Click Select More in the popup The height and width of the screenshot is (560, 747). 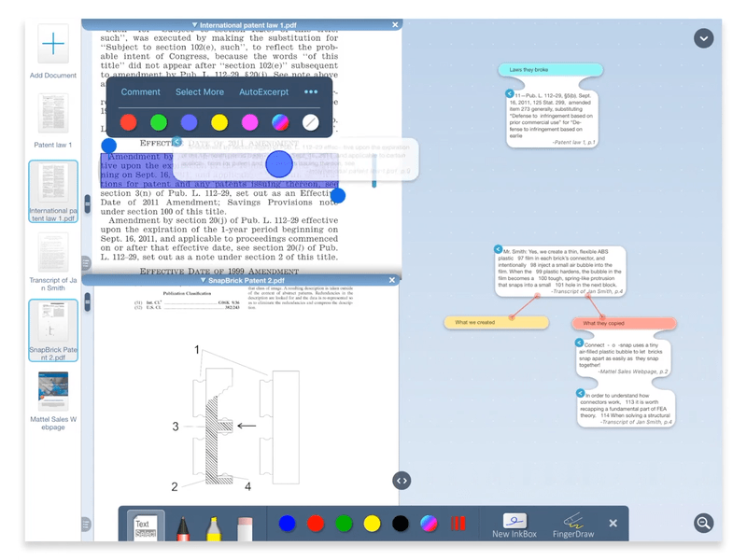coord(200,91)
